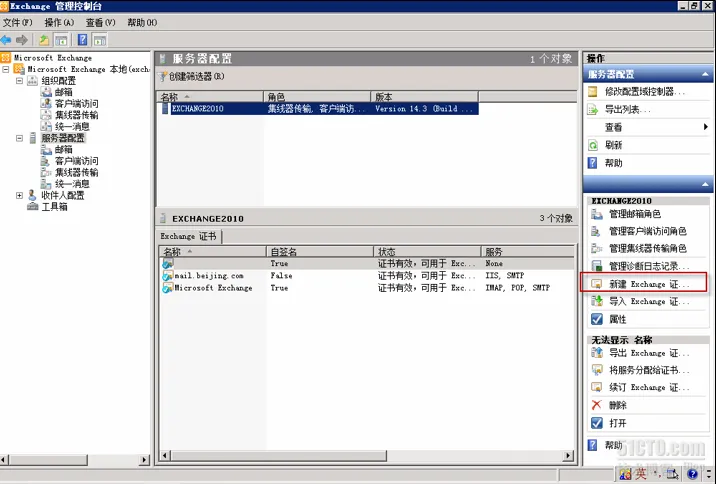
Task: Open the 查看(V) menu
Action: (x=100, y=22)
